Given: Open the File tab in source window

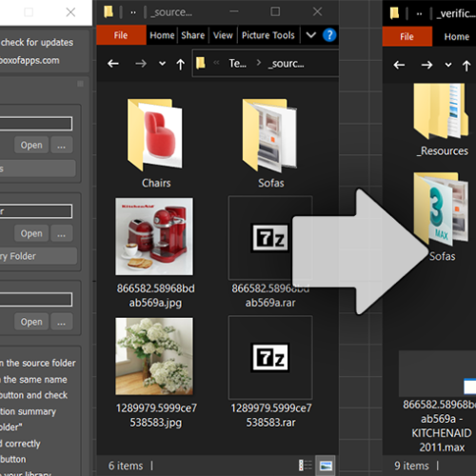Looking at the screenshot, I should click(121, 35).
